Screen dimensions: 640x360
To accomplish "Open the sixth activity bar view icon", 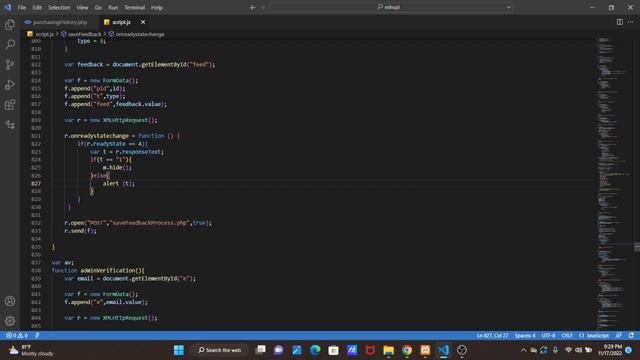I will pyautogui.click(x=10, y=124).
